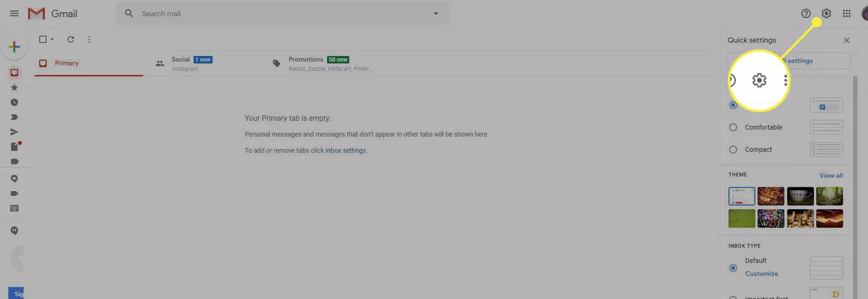Switch to the Primary tab

pyautogui.click(x=89, y=63)
